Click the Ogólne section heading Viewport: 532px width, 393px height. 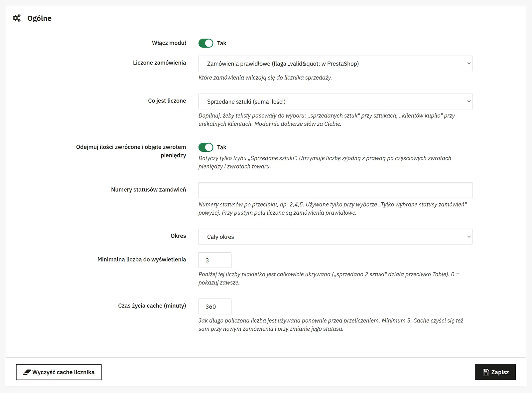(x=40, y=18)
